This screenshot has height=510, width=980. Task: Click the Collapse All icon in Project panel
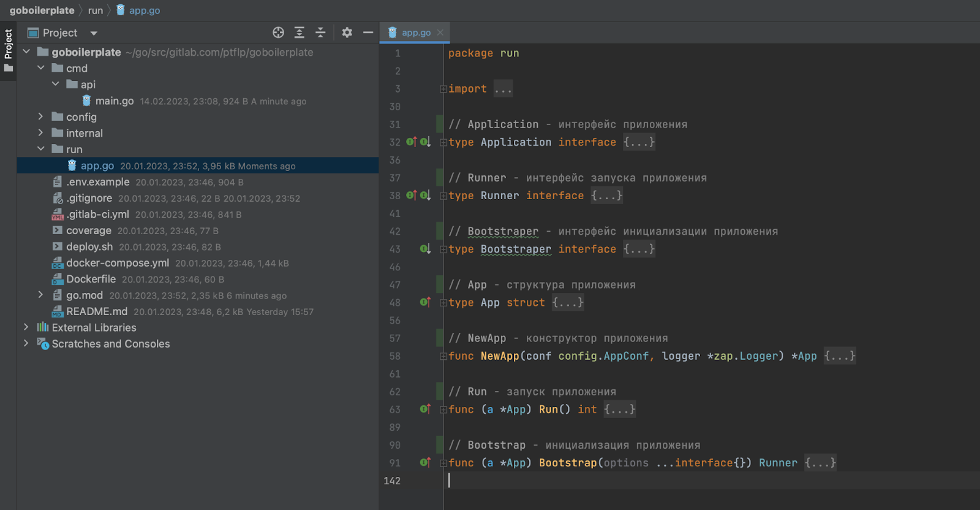pos(320,32)
